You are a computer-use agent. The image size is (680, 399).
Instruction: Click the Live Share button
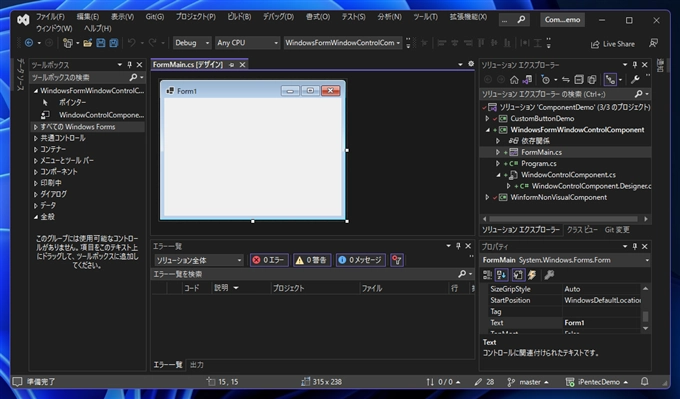coord(612,44)
